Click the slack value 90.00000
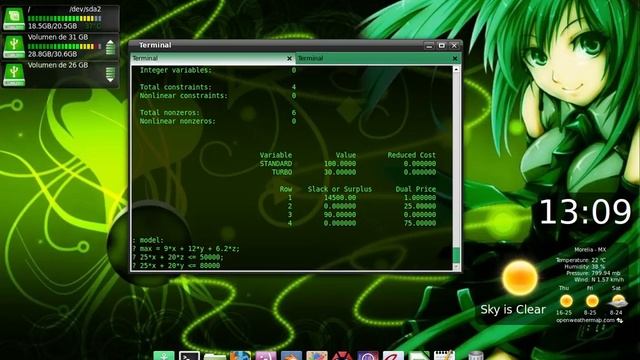640x360 pixels. (340, 215)
